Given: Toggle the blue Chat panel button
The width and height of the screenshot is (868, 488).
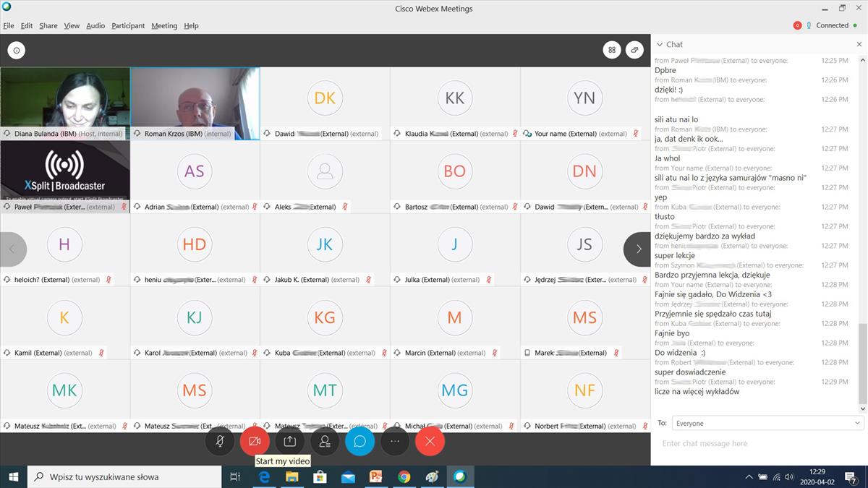Looking at the screenshot, I should (359, 441).
